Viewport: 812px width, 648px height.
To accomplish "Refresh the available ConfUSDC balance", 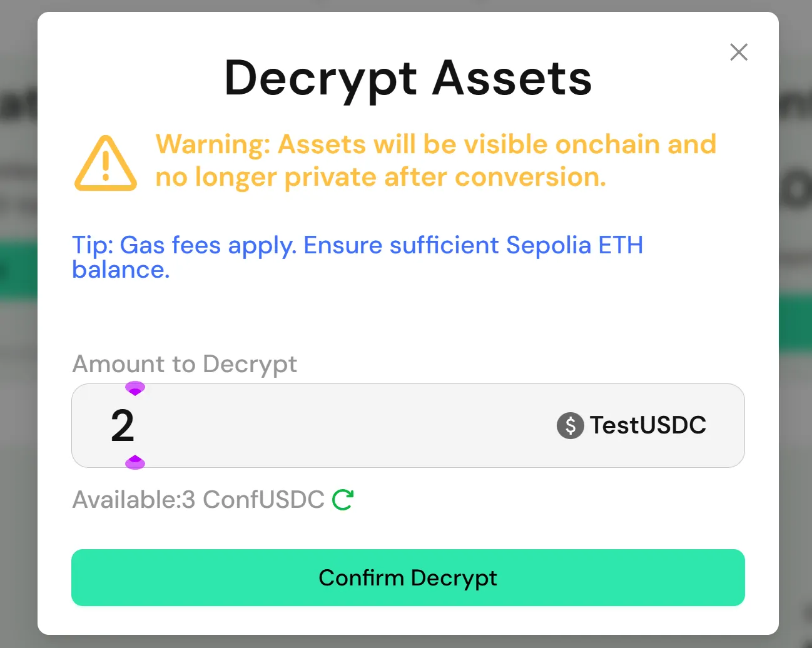I will [x=343, y=500].
